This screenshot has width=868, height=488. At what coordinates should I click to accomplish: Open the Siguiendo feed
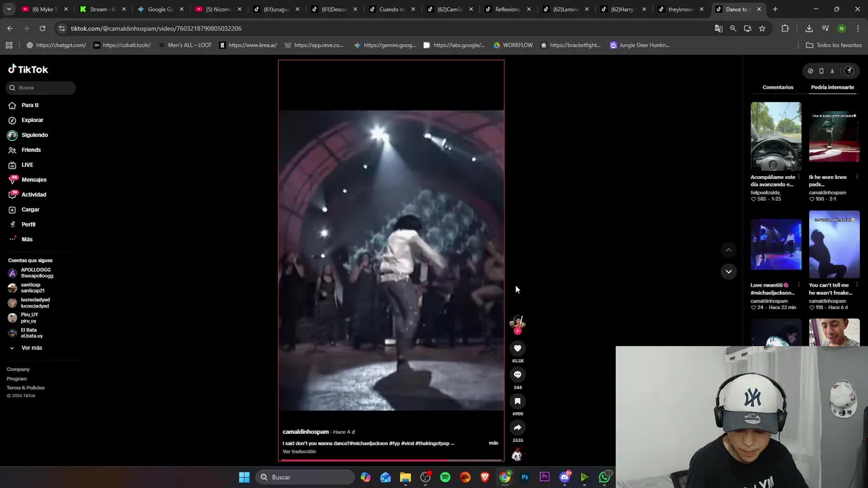[35, 135]
